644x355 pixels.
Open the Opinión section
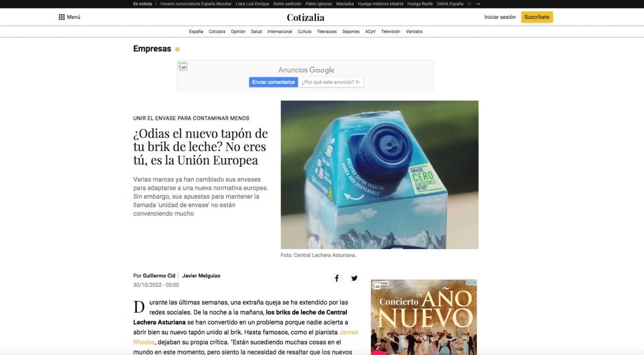[x=238, y=32]
